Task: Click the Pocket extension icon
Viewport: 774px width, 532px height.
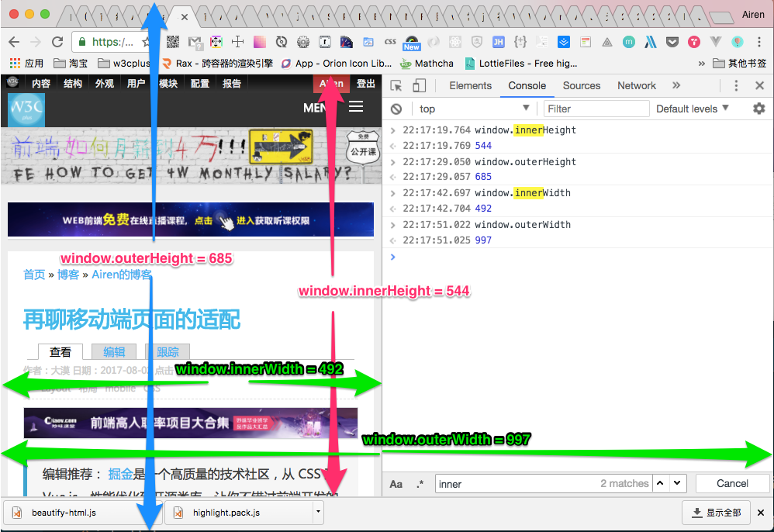Action: point(672,42)
